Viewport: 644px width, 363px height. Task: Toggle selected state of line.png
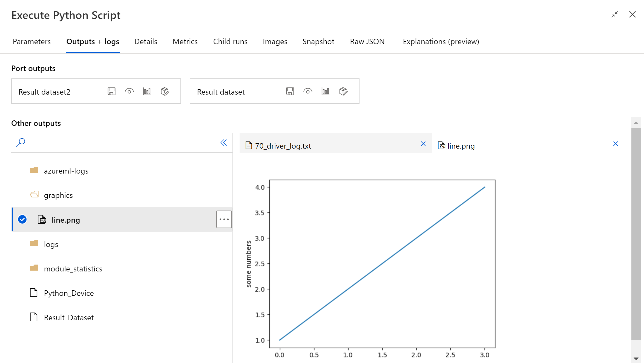[x=22, y=219]
